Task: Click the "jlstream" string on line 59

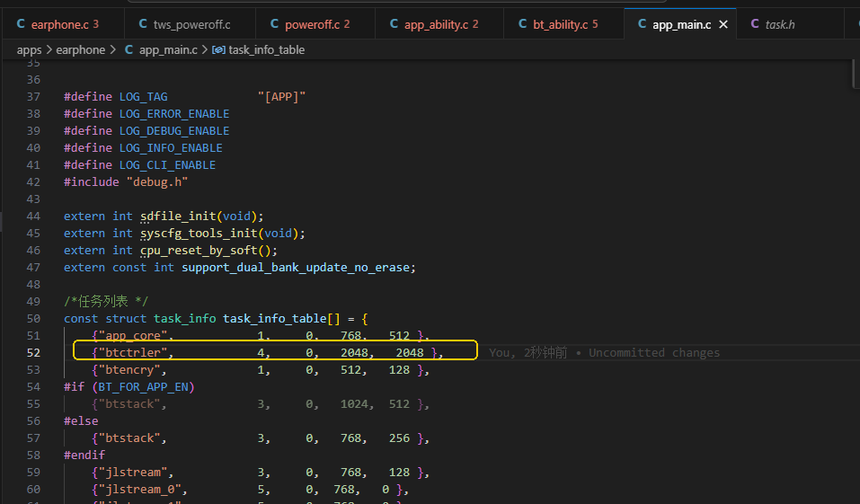Action: [x=133, y=472]
